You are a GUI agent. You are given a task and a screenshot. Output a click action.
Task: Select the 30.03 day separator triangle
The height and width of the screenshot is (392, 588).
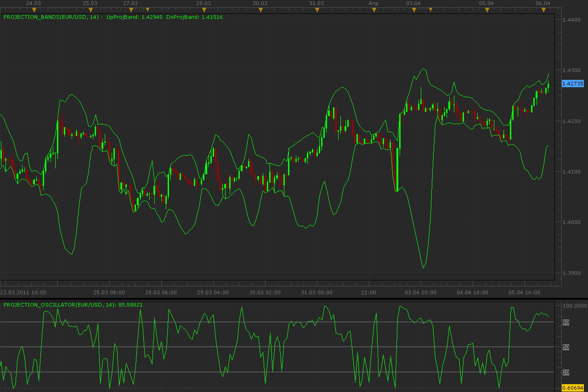pyautogui.click(x=260, y=10)
